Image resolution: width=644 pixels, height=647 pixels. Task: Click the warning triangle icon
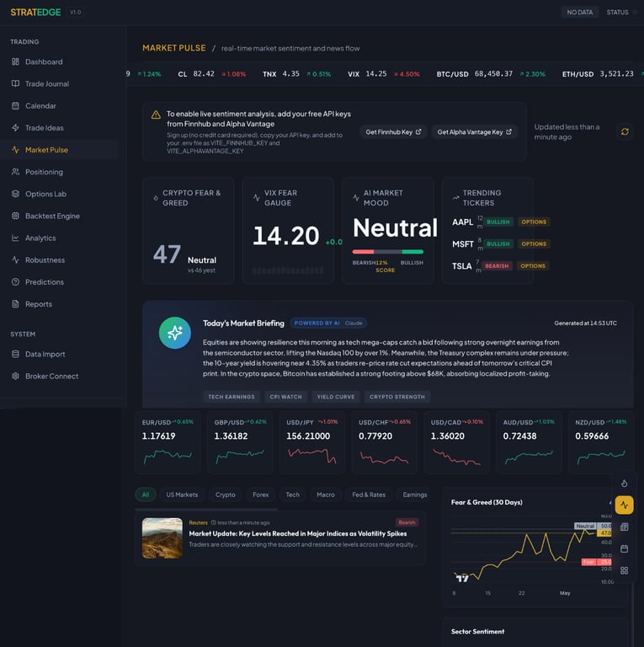point(156,115)
